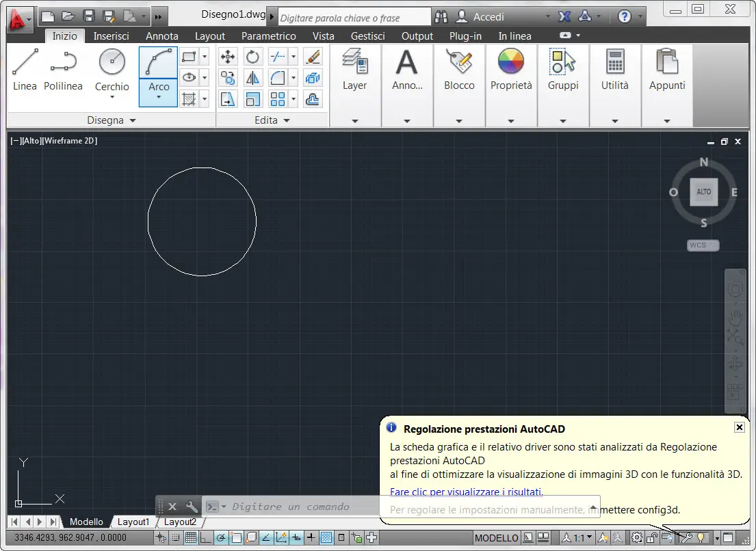Open the WCS coordinate system dropdown
The height and width of the screenshot is (551, 756).
point(703,245)
